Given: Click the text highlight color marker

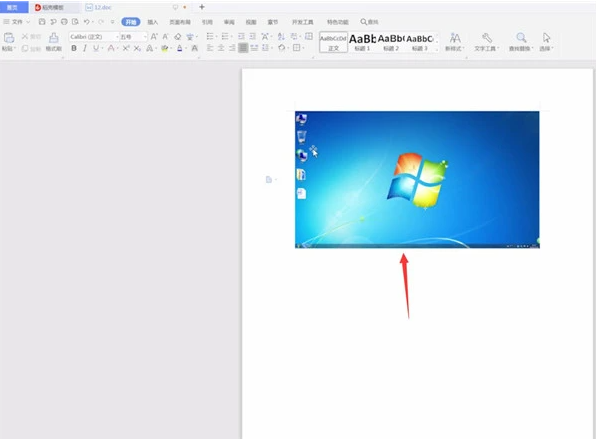Looking at the screenshot, I should (x=164, y=48).
